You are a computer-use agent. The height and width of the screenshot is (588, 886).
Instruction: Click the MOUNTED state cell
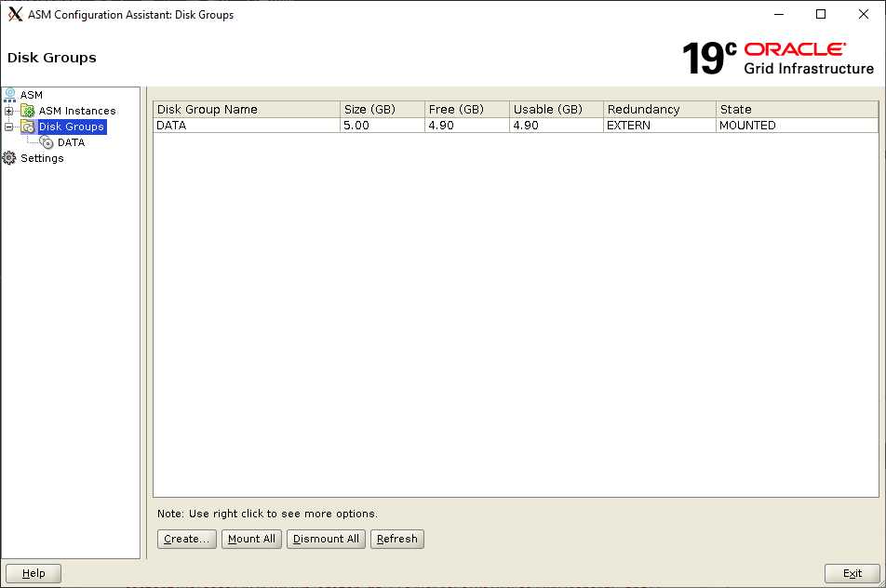coord(798,126)
